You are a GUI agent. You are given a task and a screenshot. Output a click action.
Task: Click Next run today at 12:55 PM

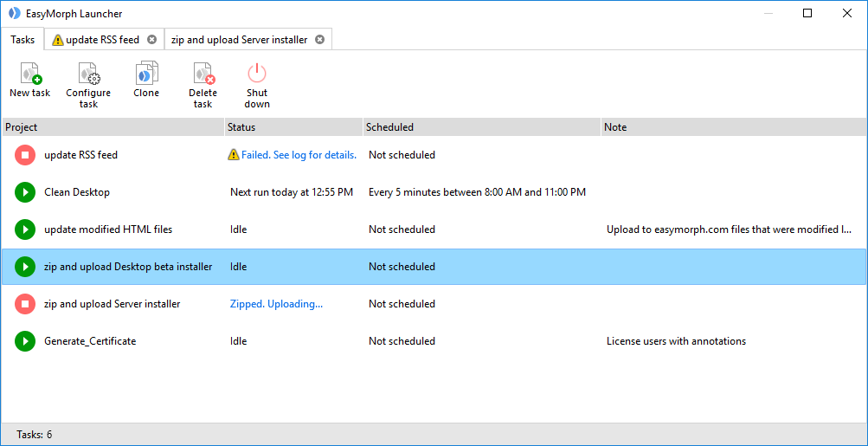click(292, 192)
